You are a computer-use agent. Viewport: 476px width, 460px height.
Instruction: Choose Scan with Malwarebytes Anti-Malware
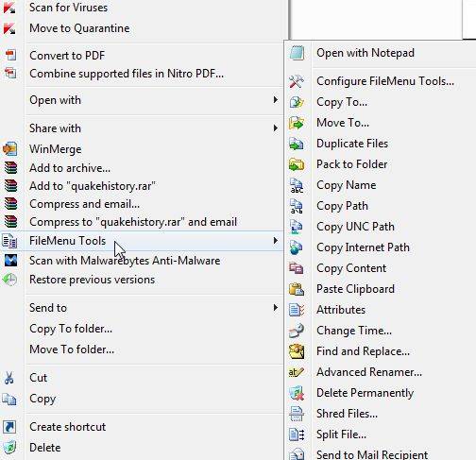[125, 261]
